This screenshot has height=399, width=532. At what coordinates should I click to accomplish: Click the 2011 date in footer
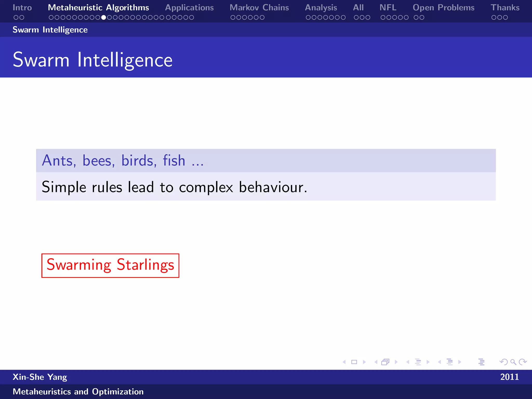coord(510,377)
